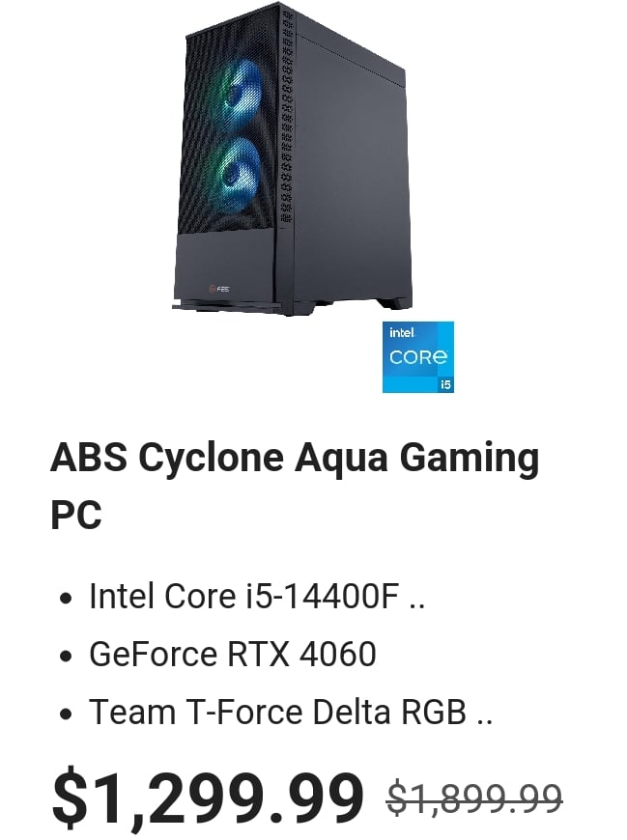The height and width of the screenshot is (840, 627).
Task: Open the ABS Cyclone Aqua Gaming PC title
Action: point(295,486)
